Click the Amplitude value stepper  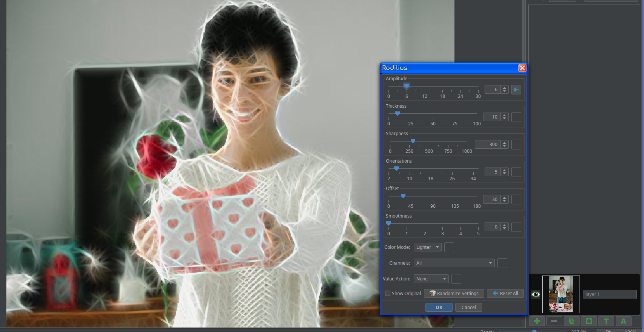(x=505, y=90)
